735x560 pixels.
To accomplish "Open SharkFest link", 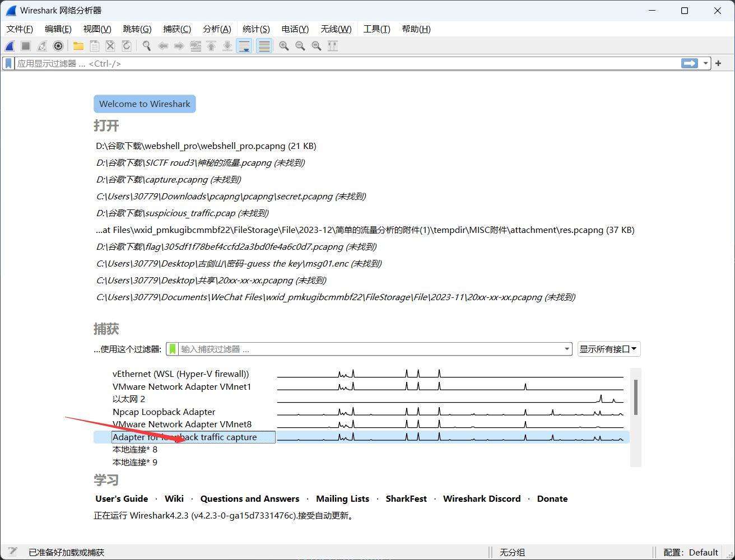I will pyautogui.click(x=406, y=498).
